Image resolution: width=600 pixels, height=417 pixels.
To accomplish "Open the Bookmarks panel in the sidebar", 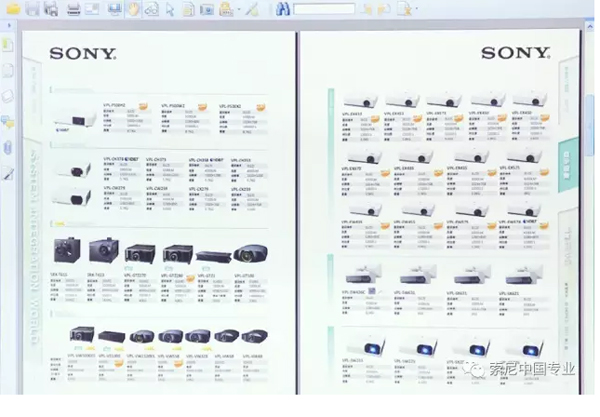I will (8, 45).
